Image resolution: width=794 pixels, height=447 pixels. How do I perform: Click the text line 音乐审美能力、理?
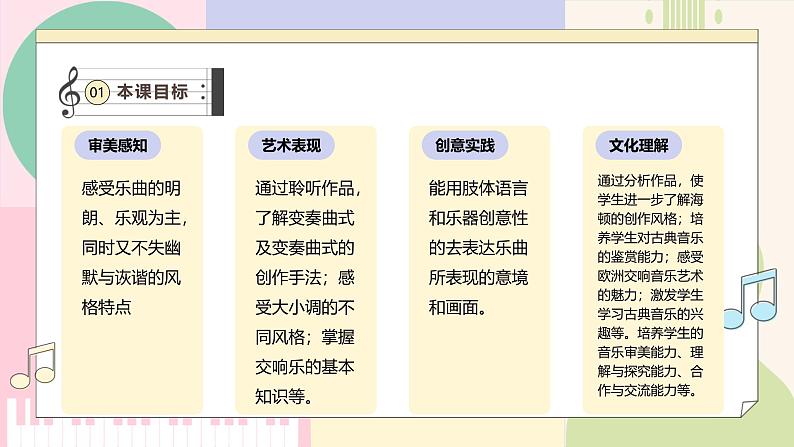[650, 352]
